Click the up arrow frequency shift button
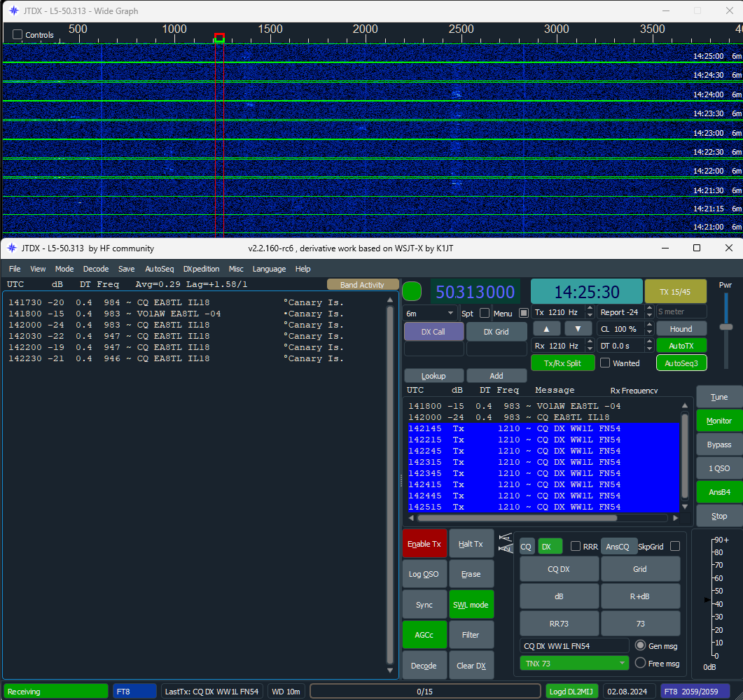 tap(546, 329)
